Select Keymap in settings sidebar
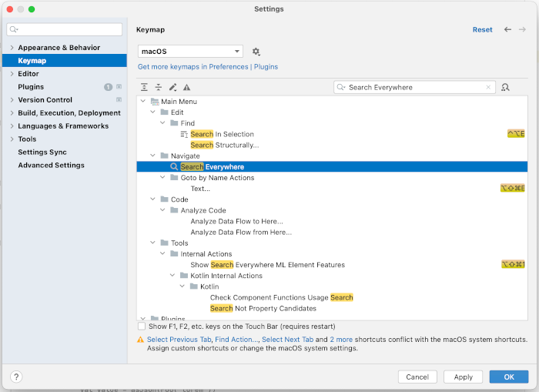This screenshot has height=392, width=539. click(x=65, y=61)
